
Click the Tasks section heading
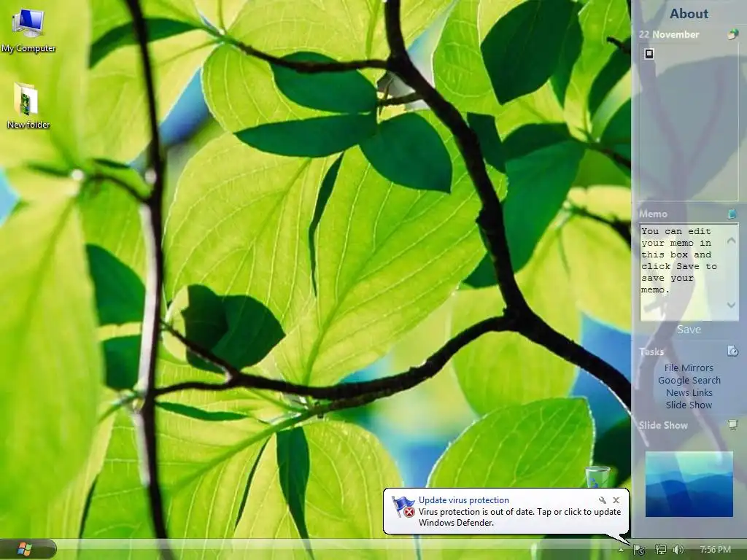[x=651, y=351]
